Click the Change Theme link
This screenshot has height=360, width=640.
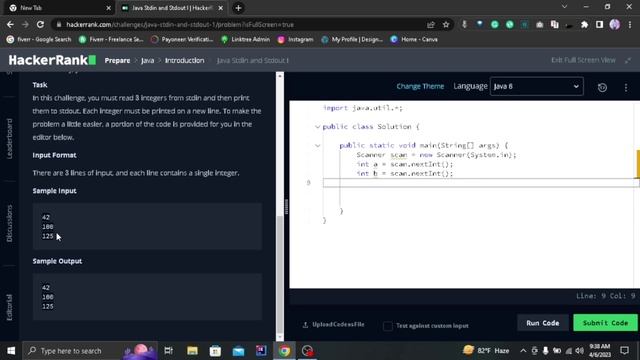click(420, 86)
